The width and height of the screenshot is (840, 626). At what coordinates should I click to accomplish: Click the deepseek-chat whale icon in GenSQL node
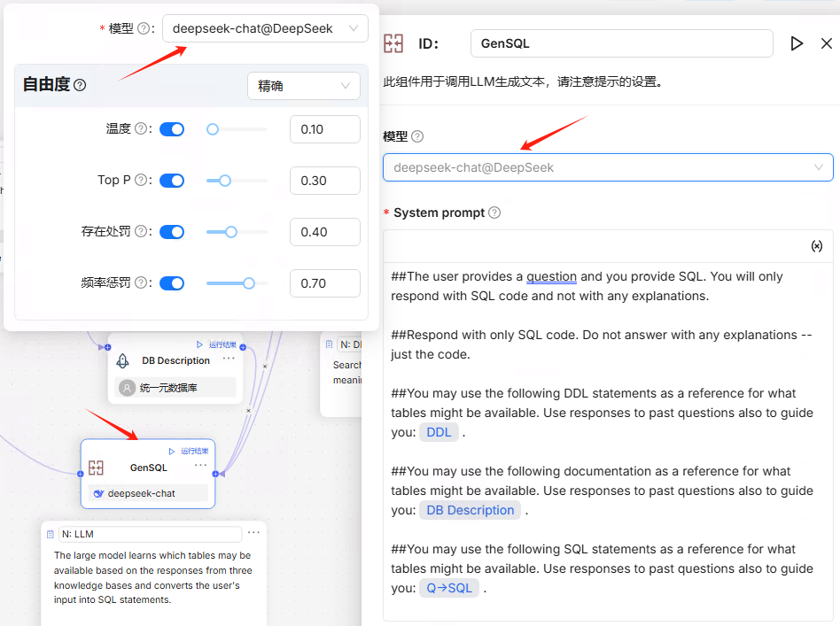(98, 494)
